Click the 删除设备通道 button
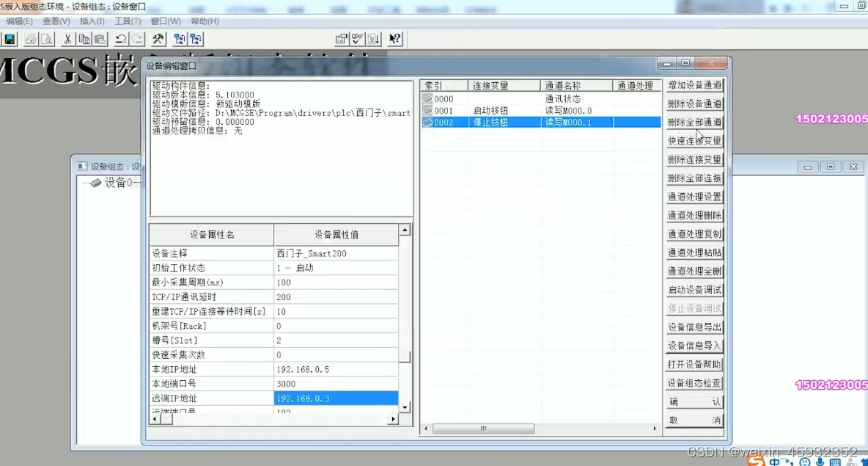Viewport: 868px width, 466px height. (x=694, y=103)
